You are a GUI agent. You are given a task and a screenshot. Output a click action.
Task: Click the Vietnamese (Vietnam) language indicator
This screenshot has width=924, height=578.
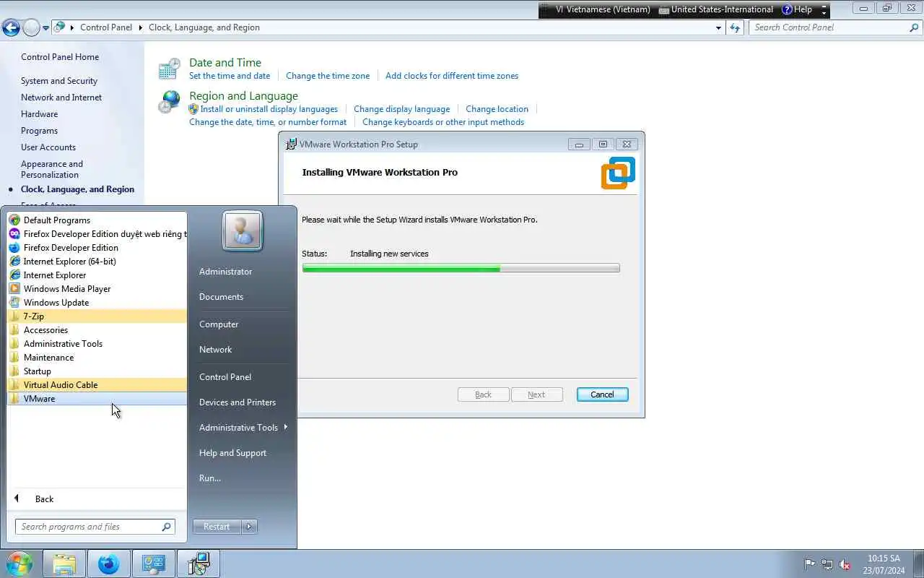(x=603, y=9)
